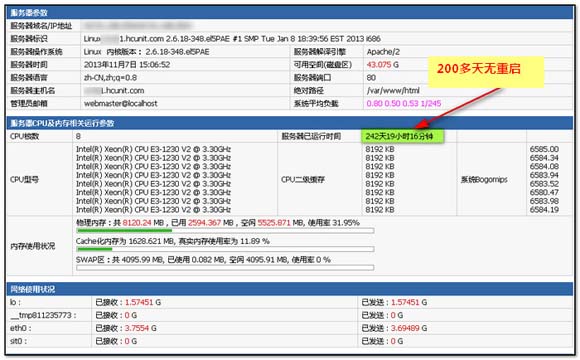The height and width of the screenshot is (360, 580).
Task: Click the Cache memory usage progress bar
Action: (225, 249)
